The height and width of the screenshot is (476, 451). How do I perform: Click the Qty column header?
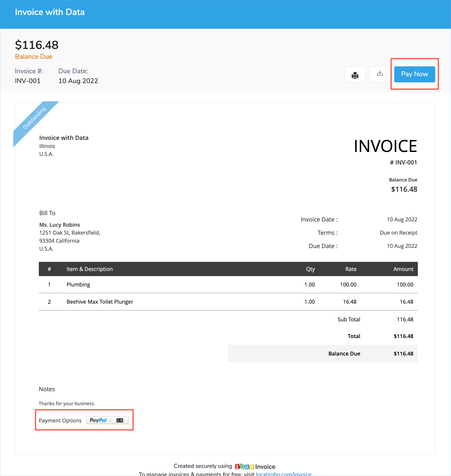click(x=310, y=269)
